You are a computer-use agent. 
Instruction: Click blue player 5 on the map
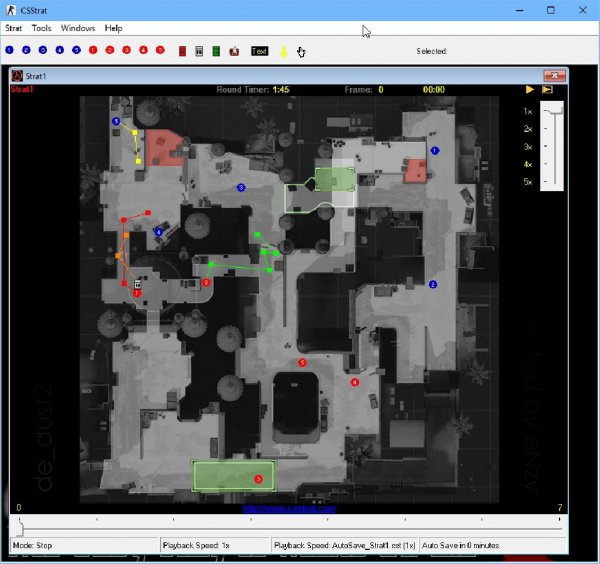click(x=116, y=121)
